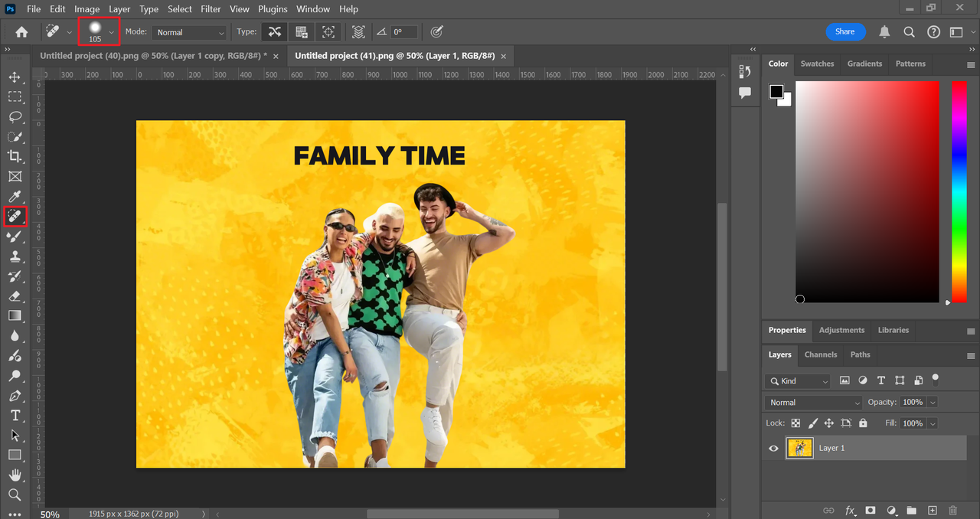Toggle Sample All Layers option

click(358, 32)
